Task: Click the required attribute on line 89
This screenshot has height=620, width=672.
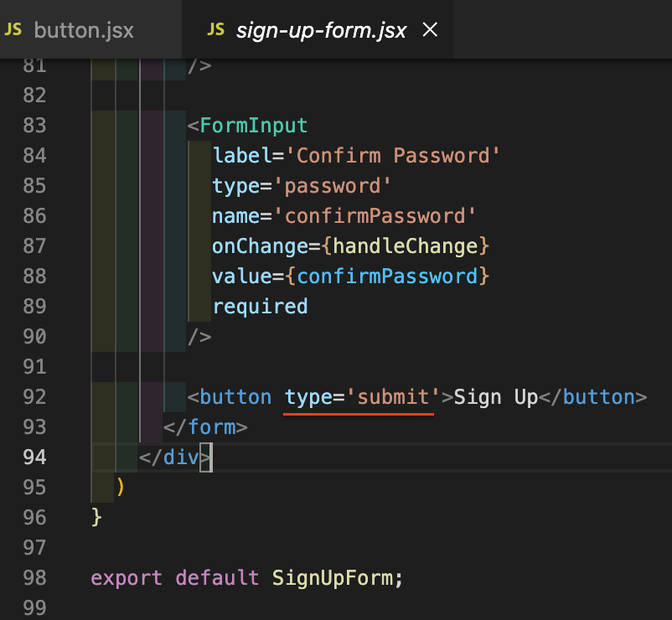Action: (260, 307)
